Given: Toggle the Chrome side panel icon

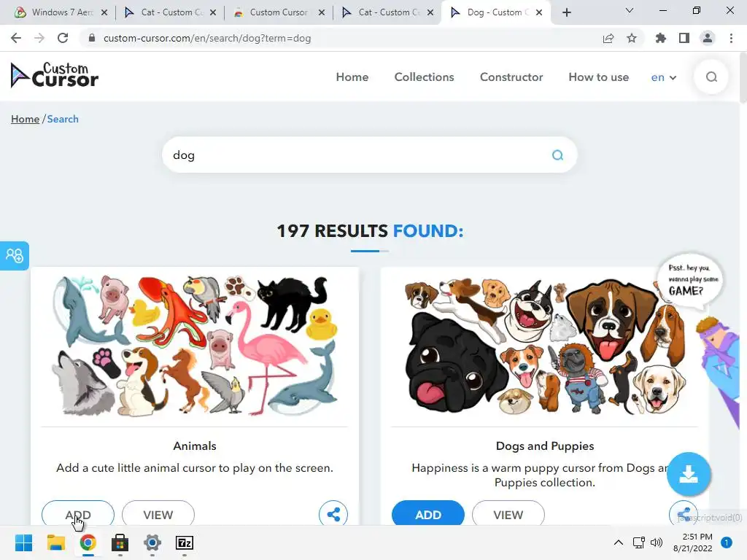Looking at the screenshot, I should coord(684,38).
